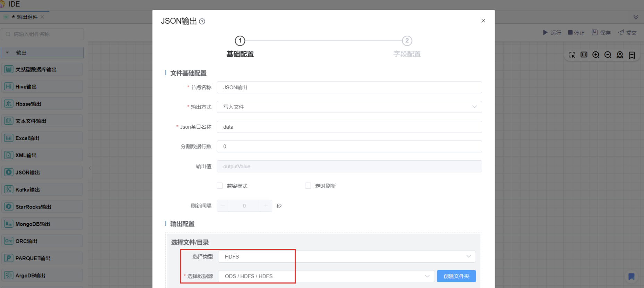Increase 刷新间隔 with plus stepper

(266, 206)
